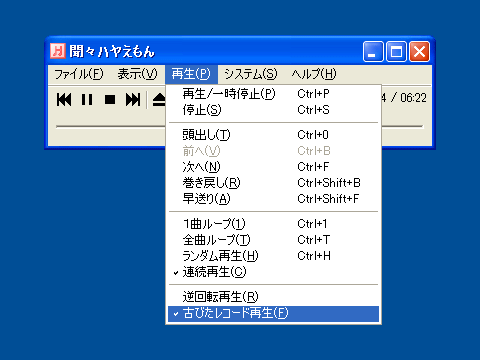Screen dimensions: 480x360
Task: Enable 全曲ループ(T) all tracks loop
Action: click(x=273, y=240)
